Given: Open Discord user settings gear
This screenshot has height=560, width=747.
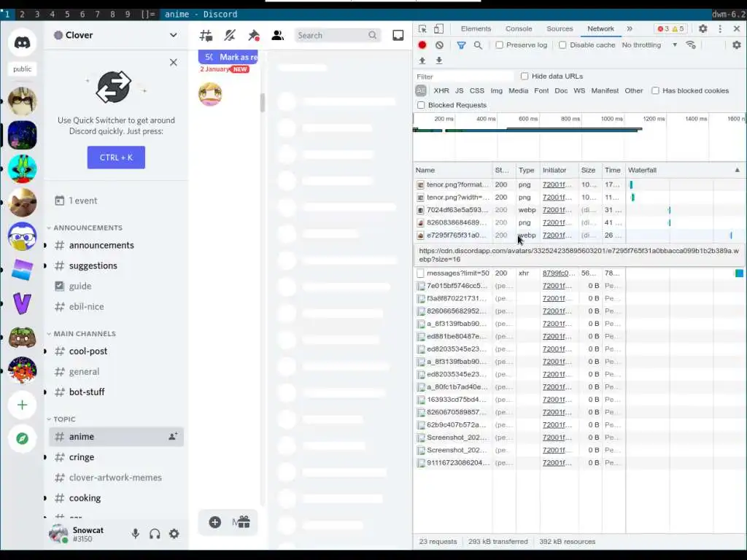Looking at the screenshot, I should point(174,534).
